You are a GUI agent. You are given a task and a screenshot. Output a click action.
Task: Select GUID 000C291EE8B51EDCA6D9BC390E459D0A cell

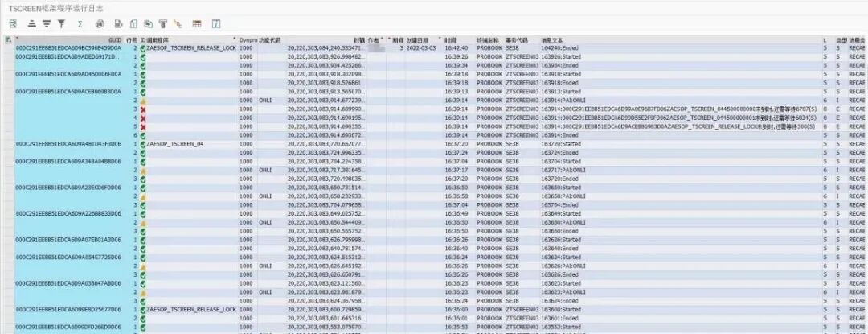68,48
